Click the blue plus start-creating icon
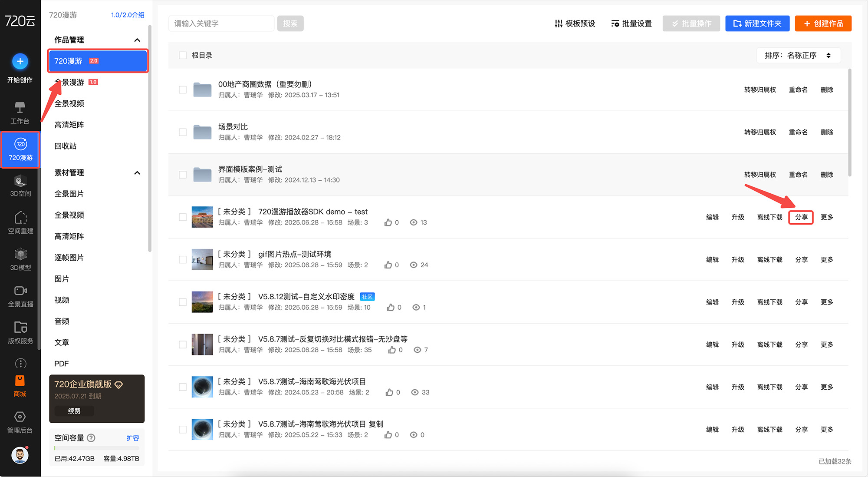This screenshot has width=868, height=477. (x=20, y=61)
